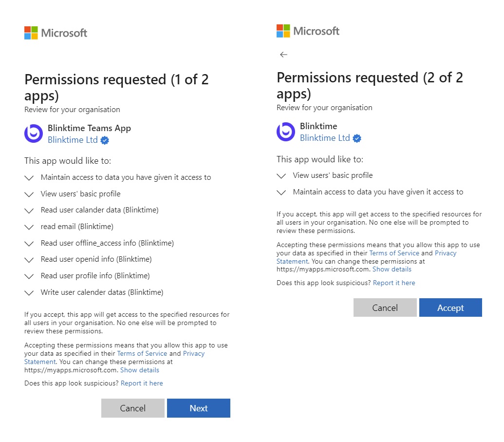Screen dimensions: 504x442
Task: Expand the 'Read user offline_access info' chevron
Action: click(x=29, y=244)
